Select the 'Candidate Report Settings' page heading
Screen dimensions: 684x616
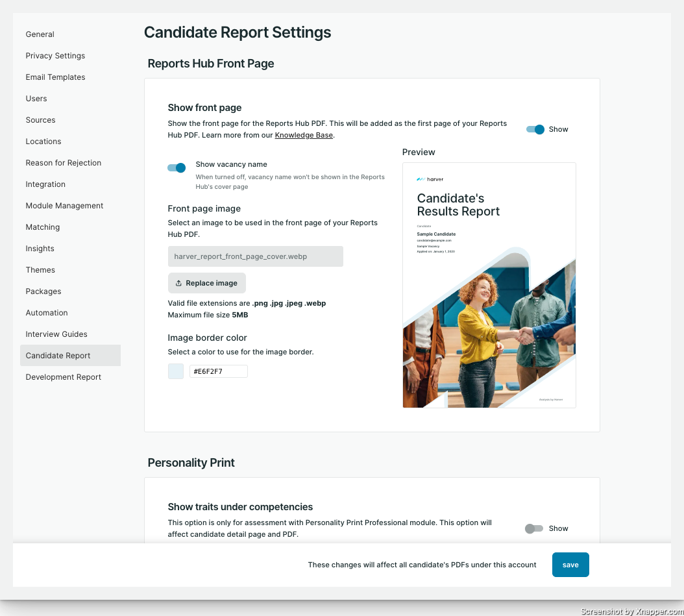point(238,32)
